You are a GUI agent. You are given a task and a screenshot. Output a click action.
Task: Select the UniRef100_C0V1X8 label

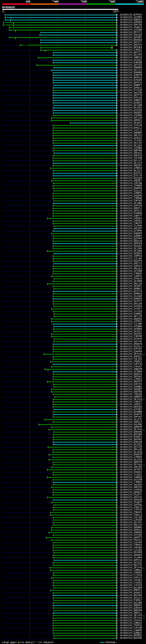pyautogui.click(x=131, y=125)
